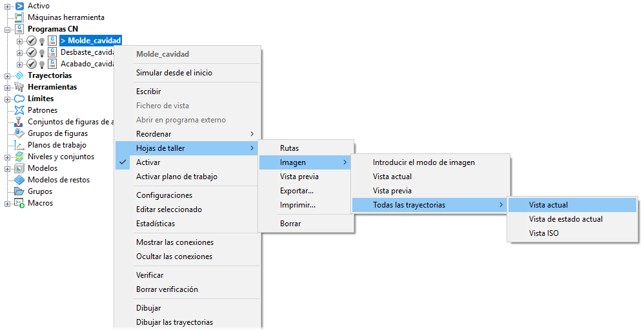Select the Grupos tree item
The image size is (644, 330).
(40, 191)
